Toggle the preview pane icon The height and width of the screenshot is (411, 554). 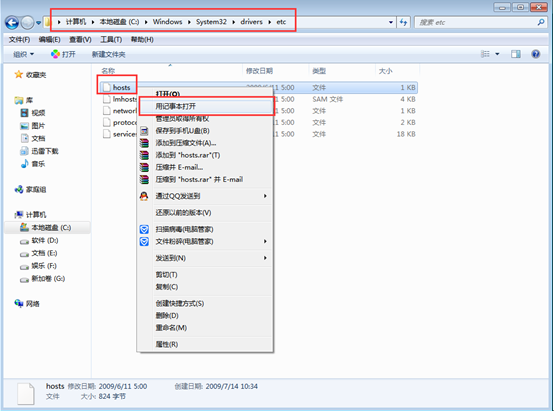(516, 54)
